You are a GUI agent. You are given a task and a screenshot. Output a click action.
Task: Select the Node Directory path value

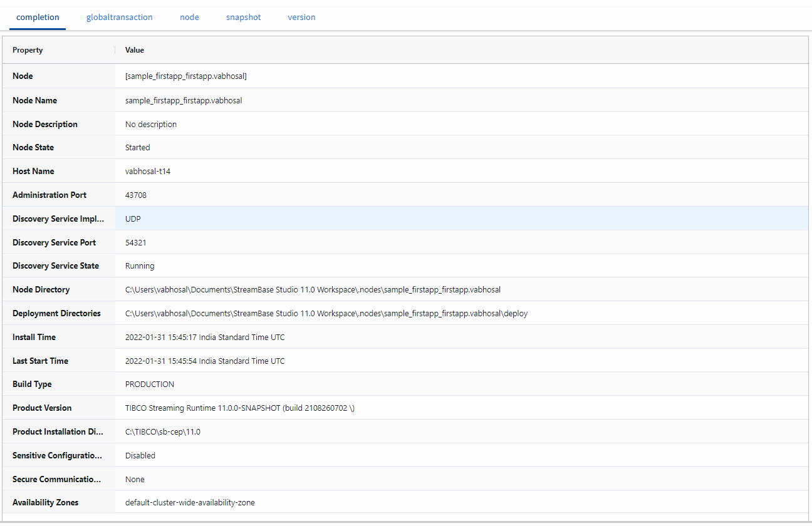click(313, 290)
